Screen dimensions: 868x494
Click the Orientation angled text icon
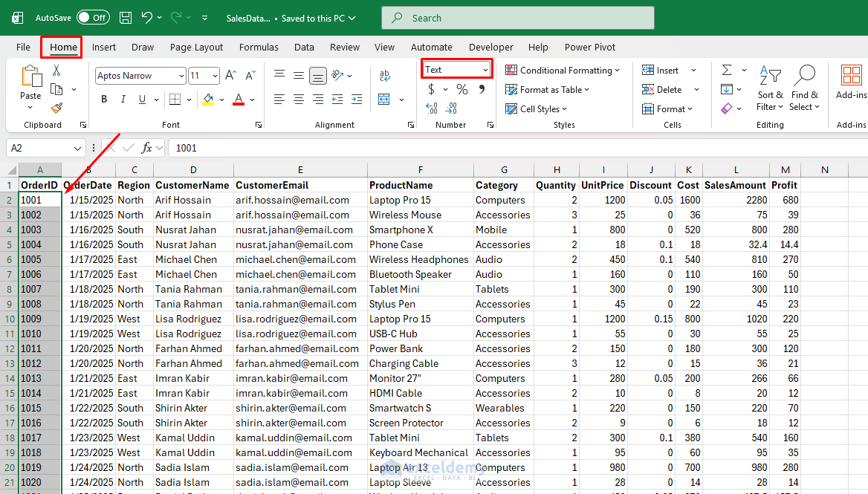(x=337, y=75)
